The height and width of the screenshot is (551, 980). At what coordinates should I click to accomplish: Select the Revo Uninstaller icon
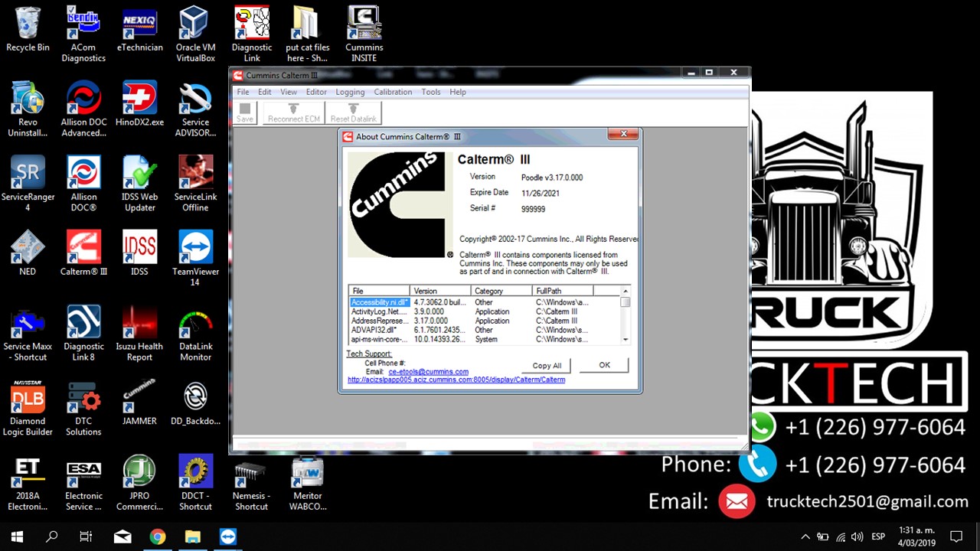28,109
